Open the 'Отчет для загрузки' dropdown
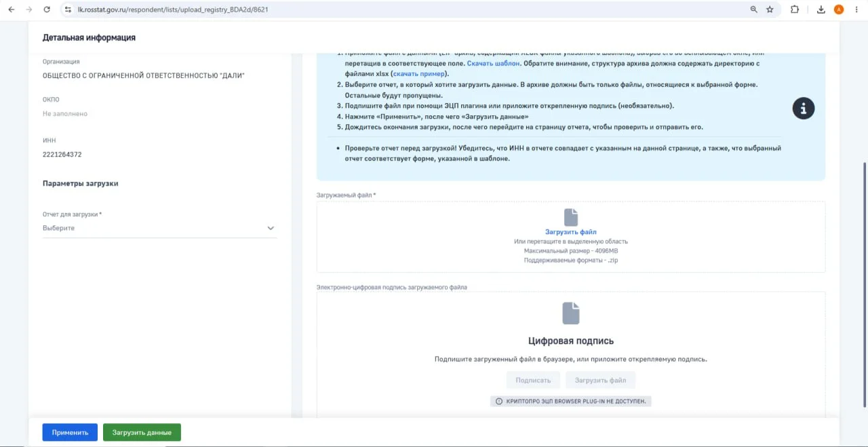Viewport: 868px width, 447px height. [x=159, y=229]
